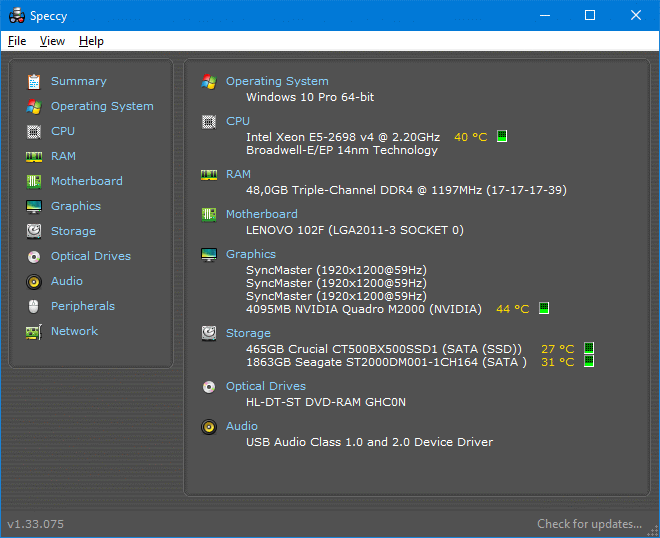Click NVIDIA Quadro M2000 text line
Screen dimensions: 660x538
[364, 309]
